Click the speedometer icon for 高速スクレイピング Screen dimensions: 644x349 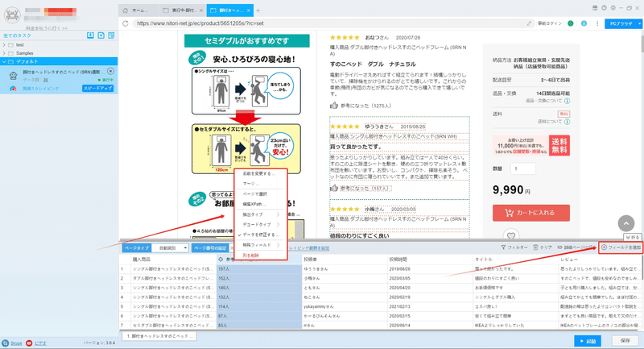[x=13, y=89]
